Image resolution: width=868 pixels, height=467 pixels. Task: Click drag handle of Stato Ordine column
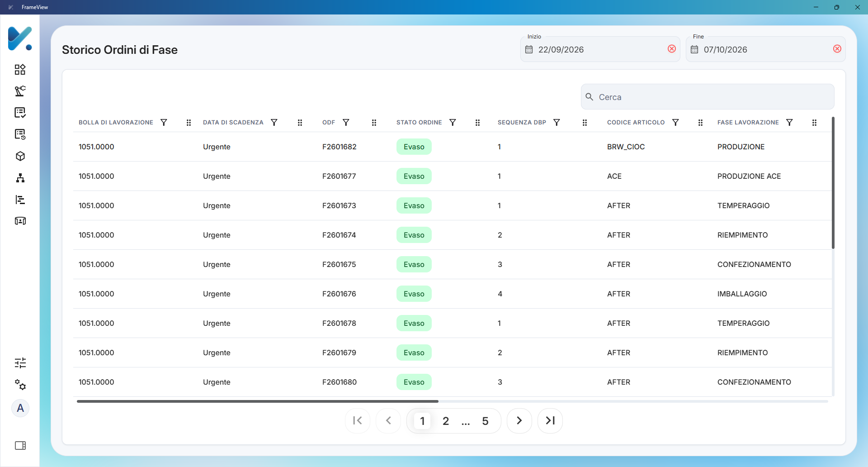point(477,123)
